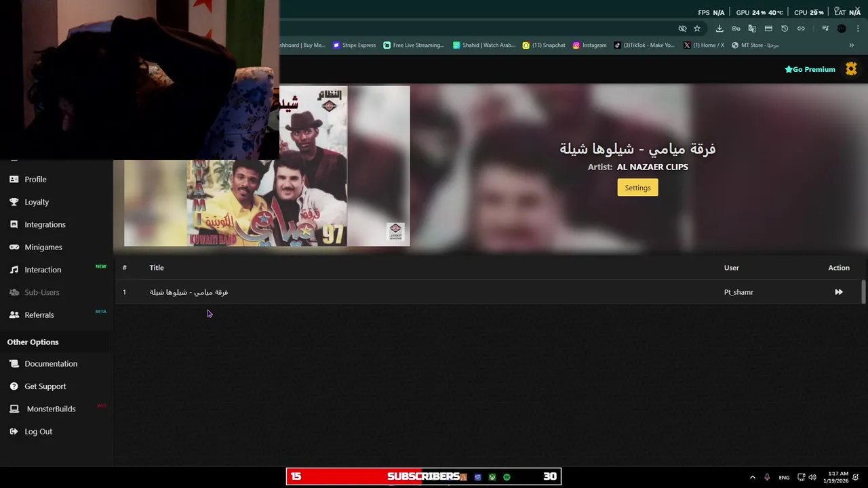Click the Minigames gamepad icon
This screenshot has height=488, width=868.
pos(14,247)
